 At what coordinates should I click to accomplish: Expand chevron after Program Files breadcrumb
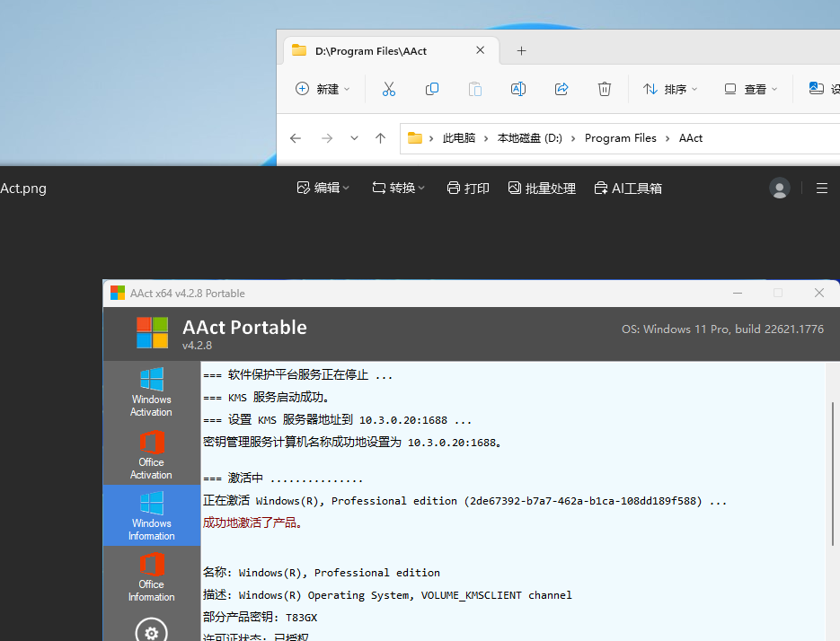pos(668,138)
